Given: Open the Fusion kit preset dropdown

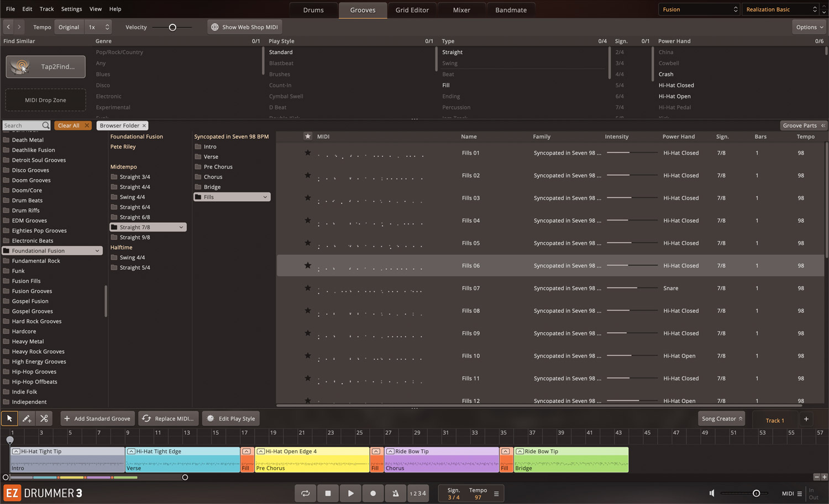Looking at the screenshot, I should 699,9.
